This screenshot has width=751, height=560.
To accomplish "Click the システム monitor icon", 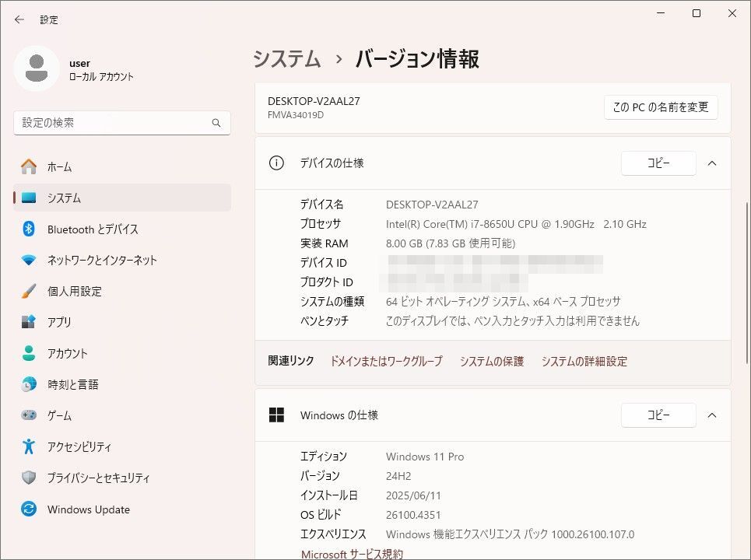I will coord(29,198).
